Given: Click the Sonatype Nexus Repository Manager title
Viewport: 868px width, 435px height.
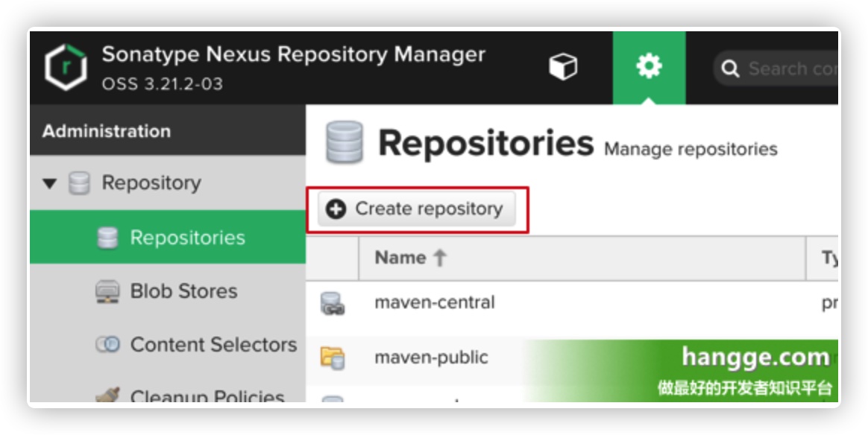Looking at the screenshot, I should click(293, 54).
